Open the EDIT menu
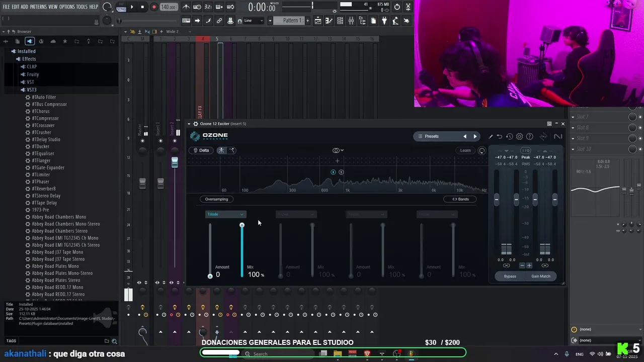The height and width of the screenshot is (362, 644). pyautogui.click(x=16, y=7)
